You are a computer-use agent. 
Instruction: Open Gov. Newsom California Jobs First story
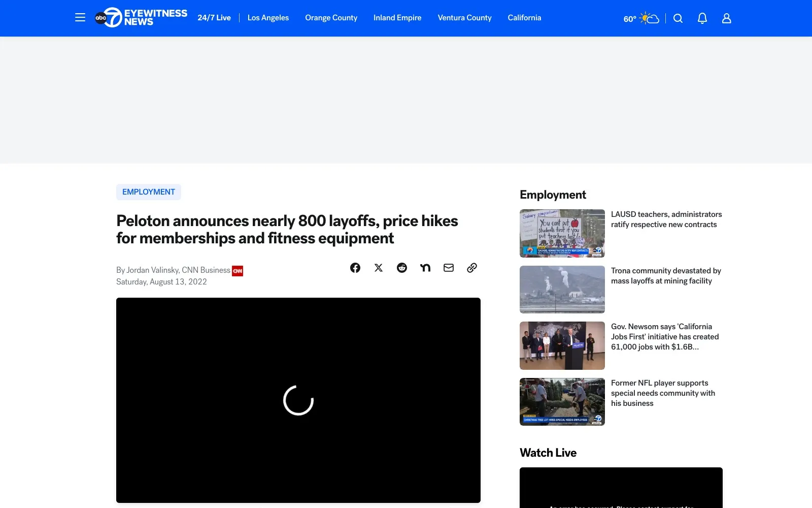[x=665, y=337]
